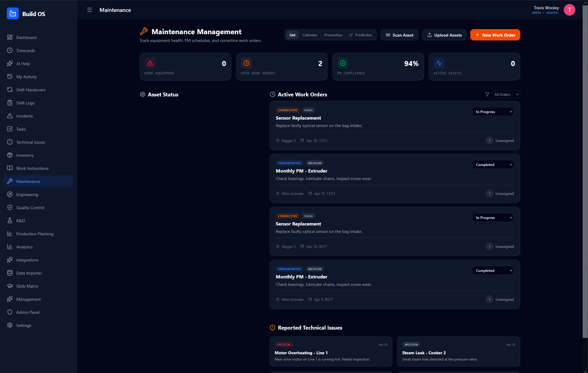588x373 pixels.
Task: Open Quality Control shield icon
Action: pos(10,208)
